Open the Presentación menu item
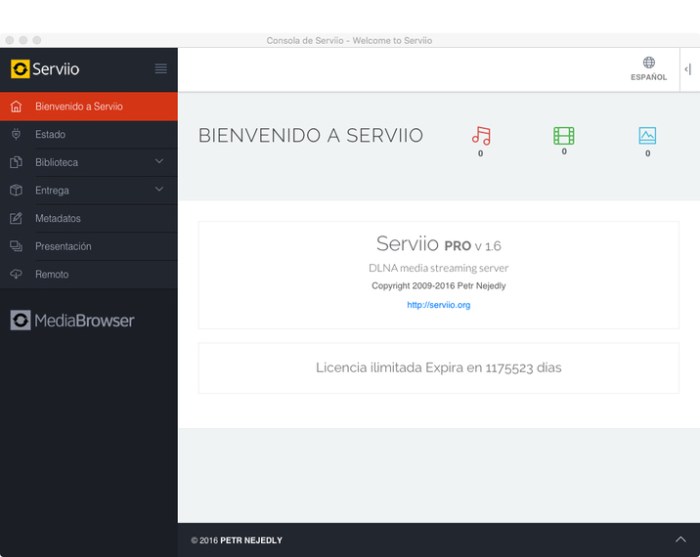This screenshot has width=700, height=557. [89, 246]
